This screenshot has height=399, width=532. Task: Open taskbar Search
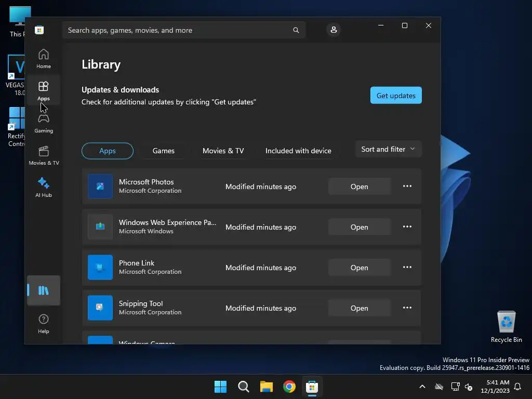pyautogui.click(x=243, y=387)
